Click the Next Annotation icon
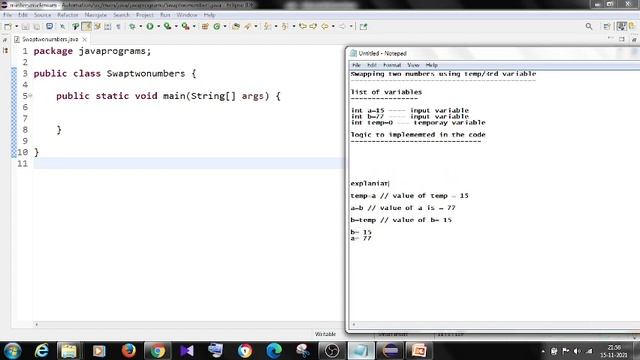 tap(267, 27)
